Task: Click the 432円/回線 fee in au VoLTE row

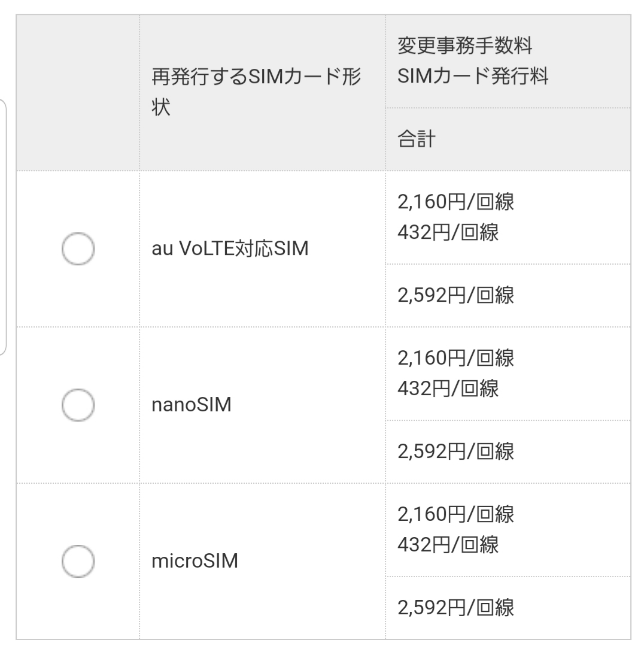Action: [x=448, y=232]
